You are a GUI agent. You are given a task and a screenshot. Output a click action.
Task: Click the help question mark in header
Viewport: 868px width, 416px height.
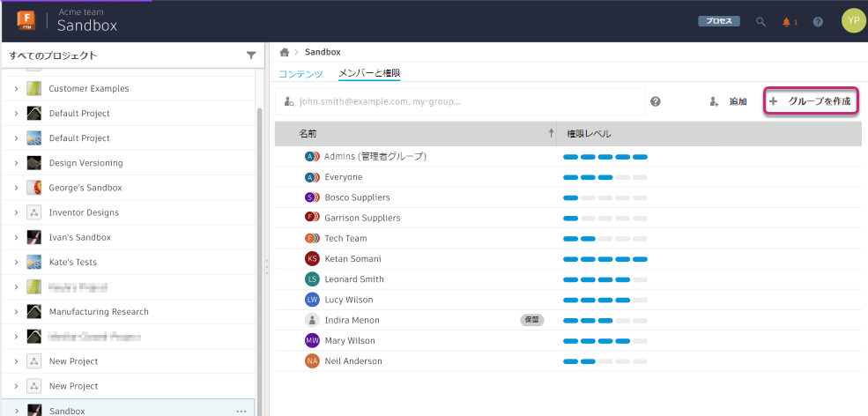(818, 22)
